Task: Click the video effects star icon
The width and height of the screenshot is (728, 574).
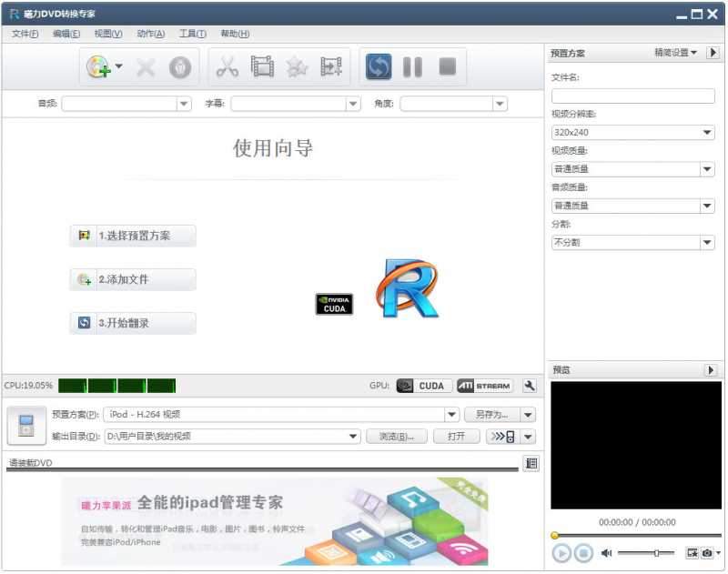Action: (x=296, y=65)
